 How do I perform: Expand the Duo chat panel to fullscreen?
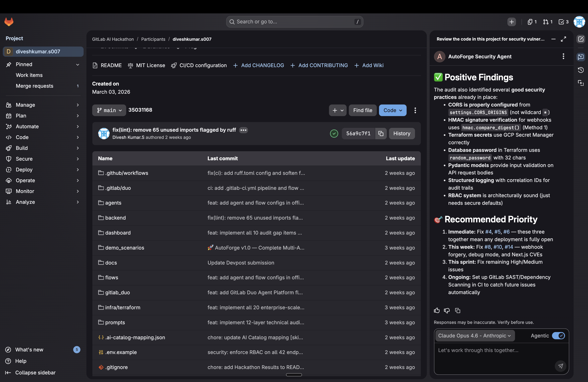[563, 39]
